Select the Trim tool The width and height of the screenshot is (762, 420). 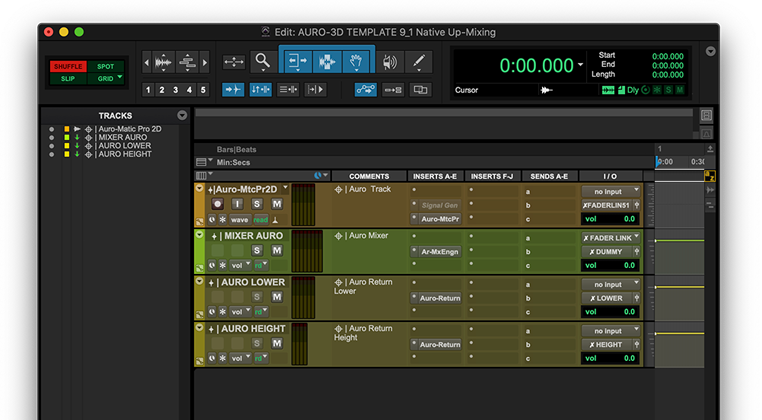(297, 62)
